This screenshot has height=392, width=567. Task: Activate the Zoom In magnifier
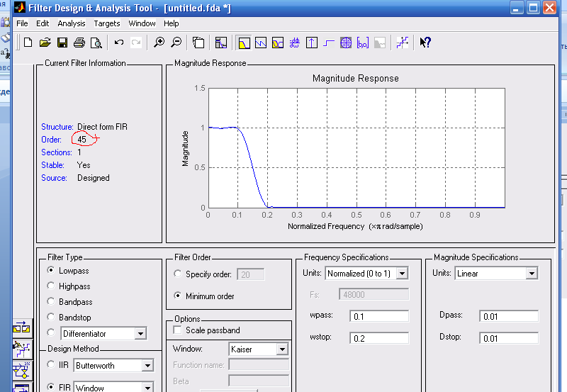159,43
